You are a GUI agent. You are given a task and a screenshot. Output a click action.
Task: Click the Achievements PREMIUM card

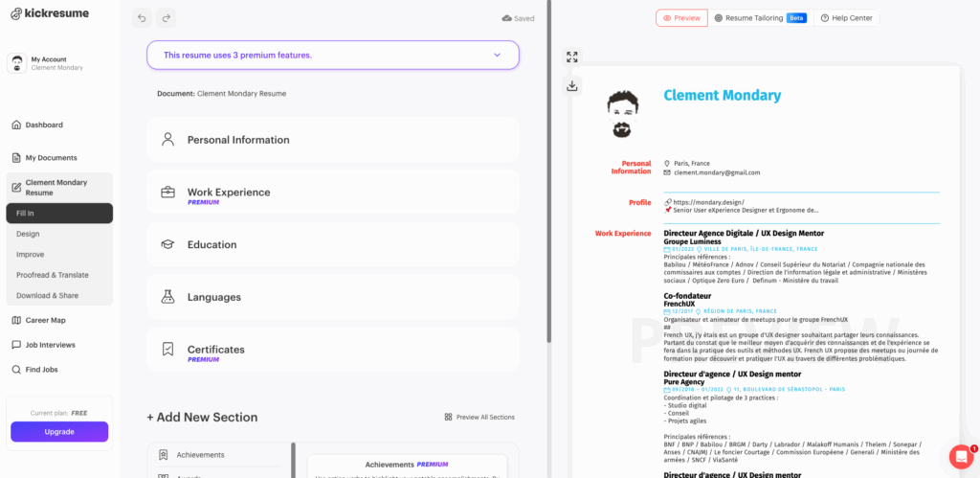(x=407, y=467)
